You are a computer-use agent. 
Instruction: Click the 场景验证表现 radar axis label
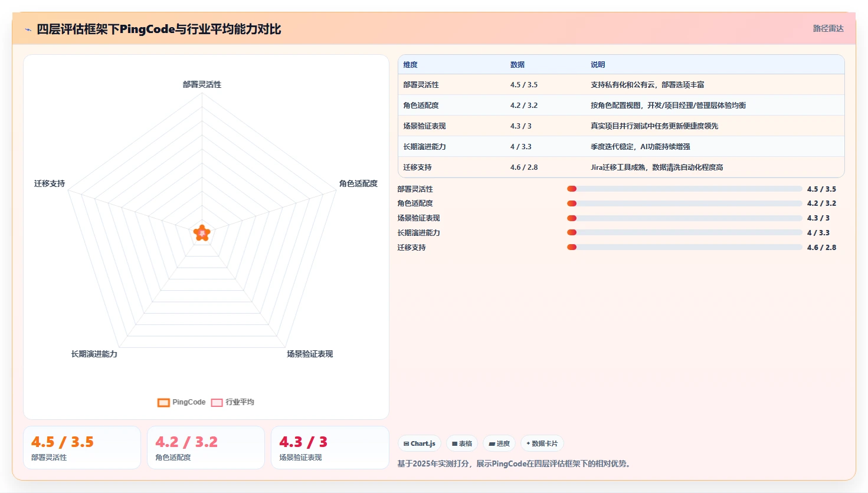310,354
